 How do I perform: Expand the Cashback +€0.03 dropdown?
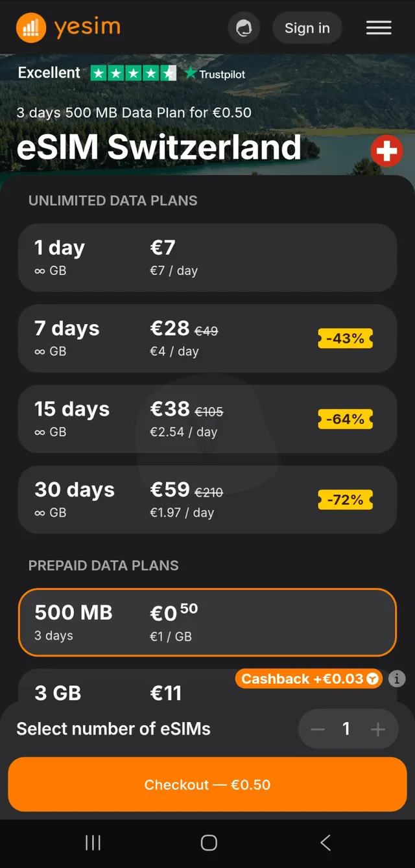(308, 679)
